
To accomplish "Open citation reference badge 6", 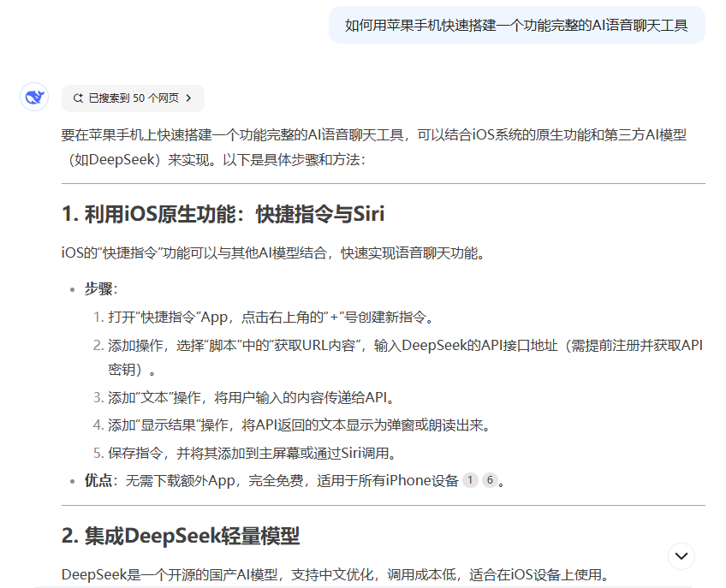I will click(489, 480).
